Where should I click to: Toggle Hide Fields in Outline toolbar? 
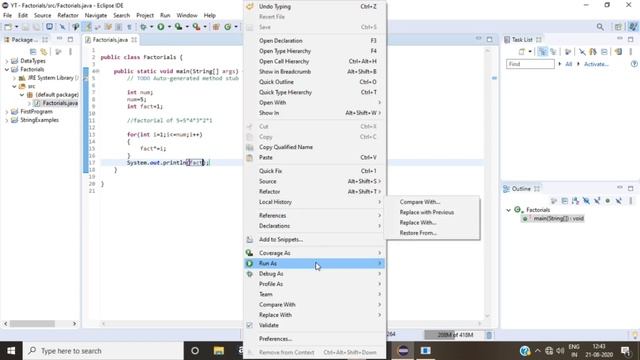point(586,201)
